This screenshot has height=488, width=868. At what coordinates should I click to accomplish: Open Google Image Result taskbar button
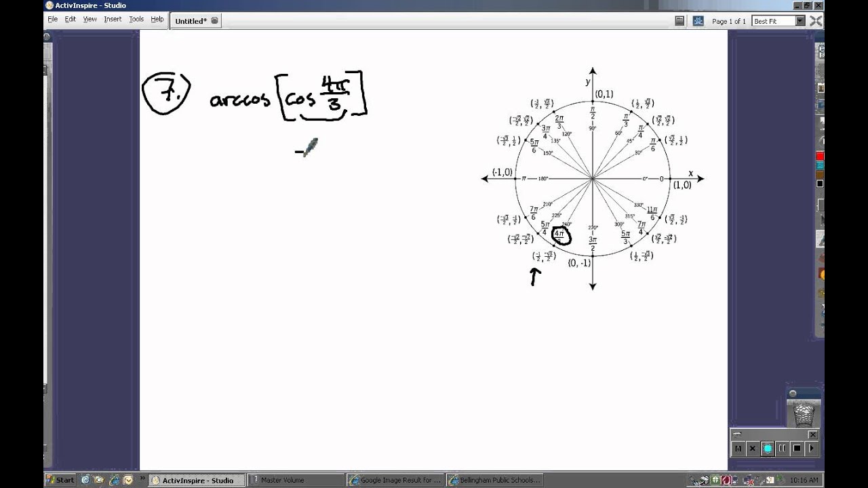pos(395,480)
